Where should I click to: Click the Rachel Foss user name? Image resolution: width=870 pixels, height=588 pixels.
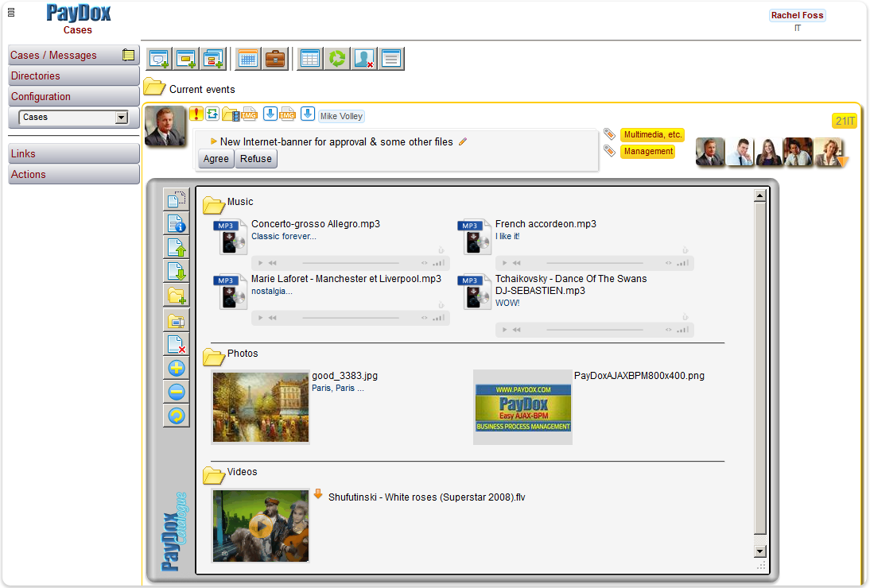798,16
